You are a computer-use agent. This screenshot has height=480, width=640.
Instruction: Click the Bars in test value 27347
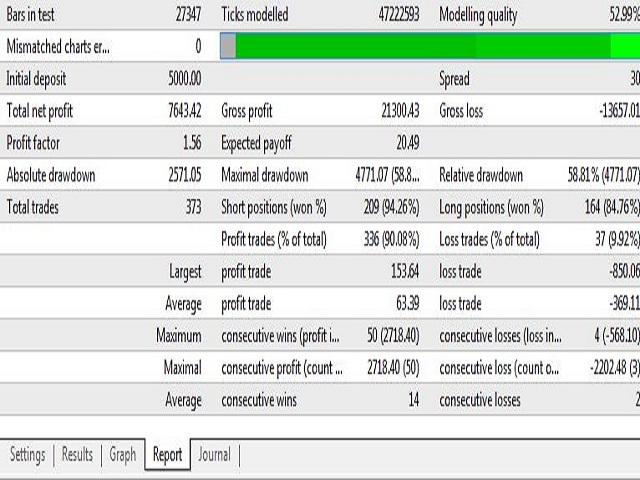tap(188, 15)
